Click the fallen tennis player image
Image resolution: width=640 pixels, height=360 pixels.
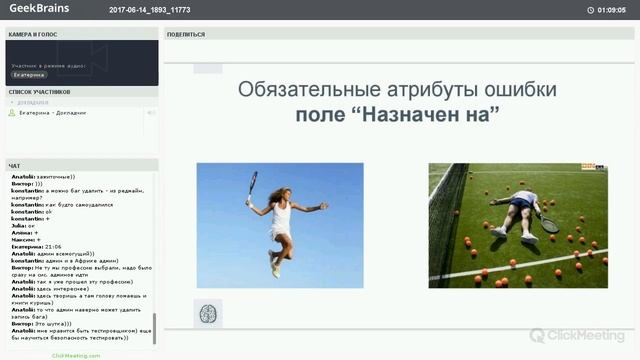[x=518, y=225]
